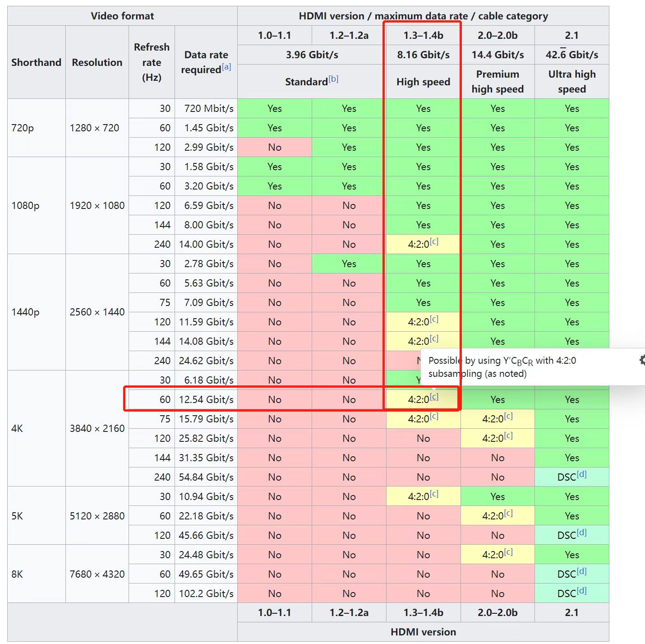The image size is (645, 644).
Task: Click the Ultra high speed header cell
Action: tap(571, 82)
